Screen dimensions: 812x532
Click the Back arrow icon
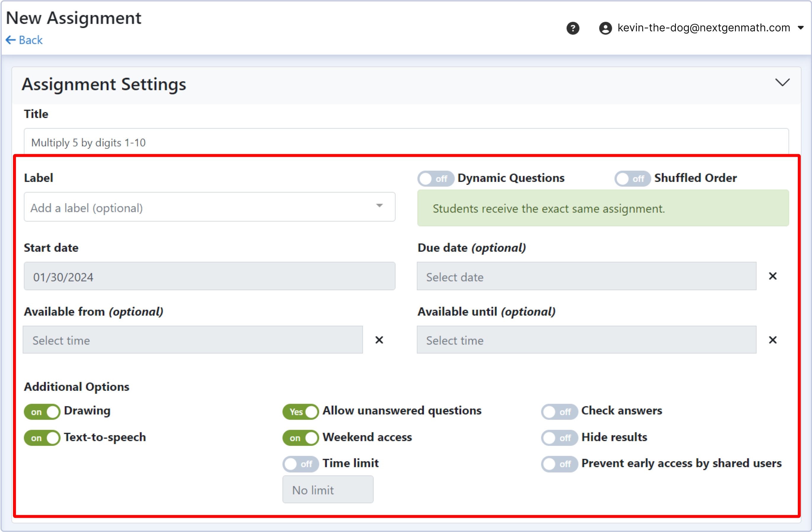(11, 40)
